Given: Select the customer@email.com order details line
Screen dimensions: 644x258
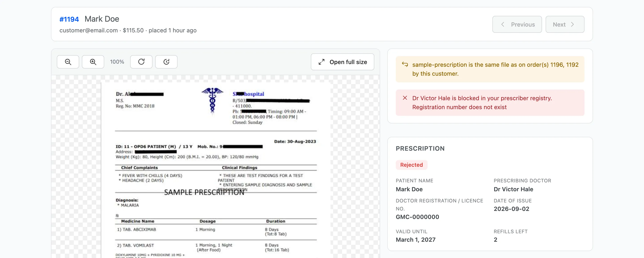Looking at the screenshot, I should [x=128, y=30].
